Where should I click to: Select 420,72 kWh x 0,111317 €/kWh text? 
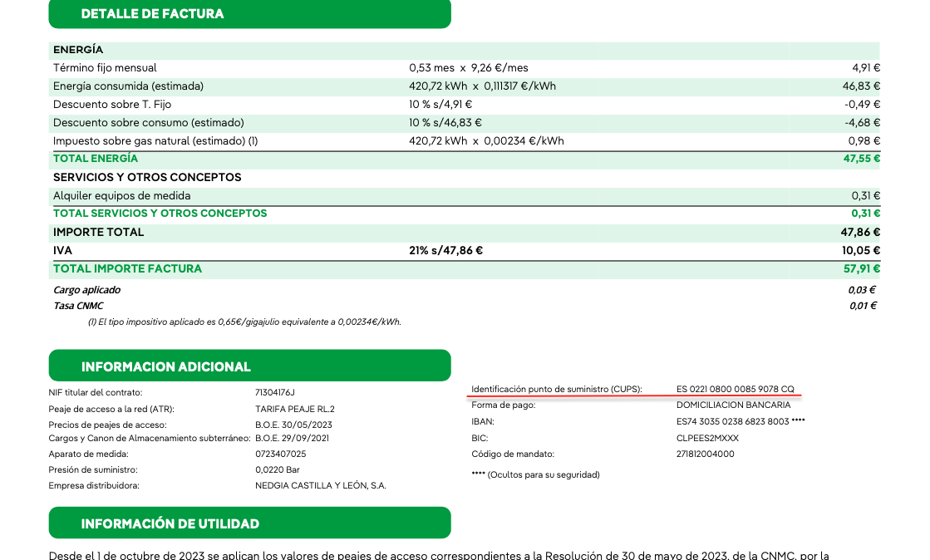(482, 86)
